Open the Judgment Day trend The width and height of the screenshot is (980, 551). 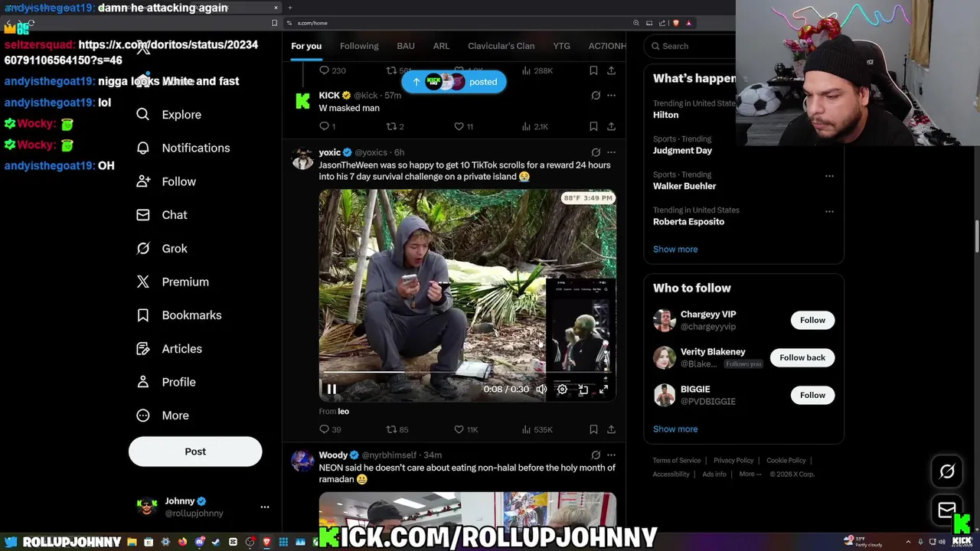[x=682, y=151]
